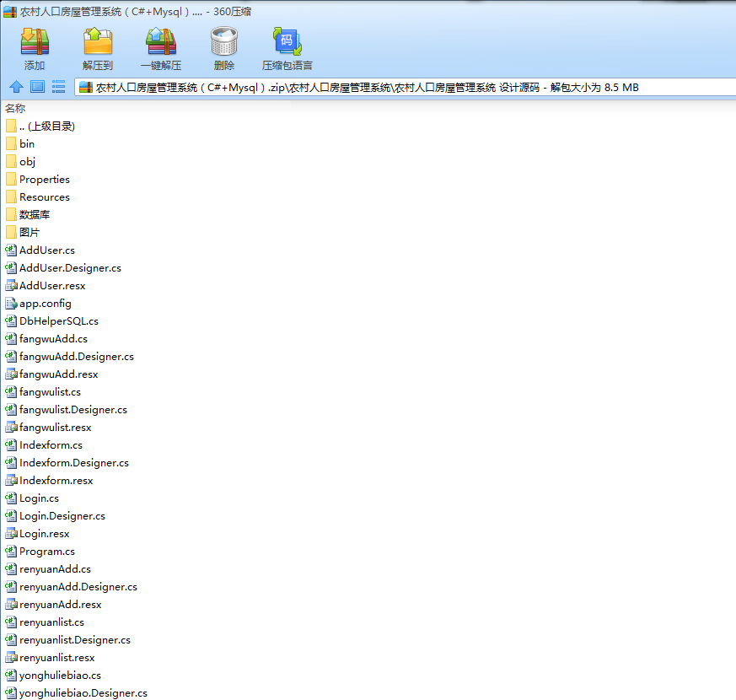The height and width of the screenshot is (700, 736).
Task: Select the app.config file icon
Action: (11, 304)
